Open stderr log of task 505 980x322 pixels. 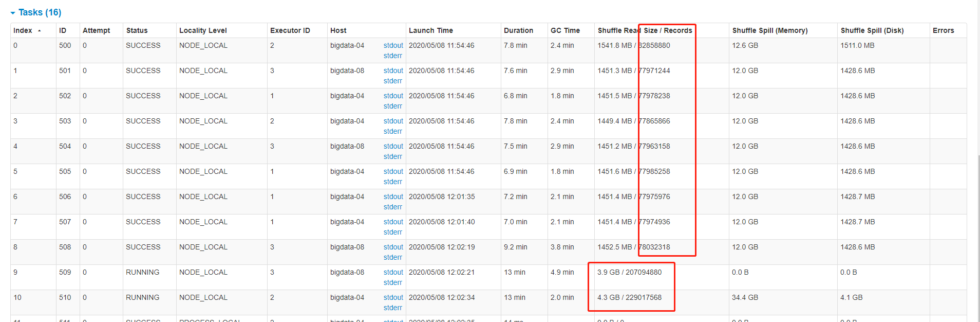392,182
